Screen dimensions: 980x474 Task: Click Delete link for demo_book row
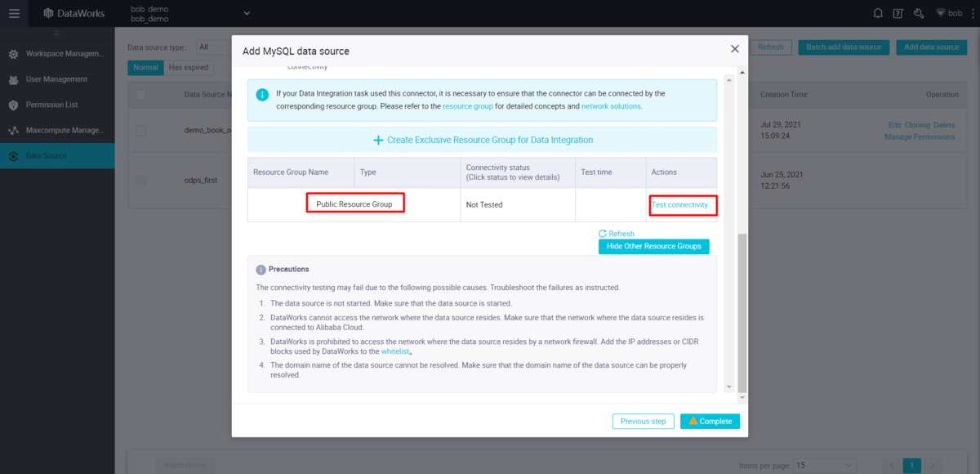click(944, 125)
